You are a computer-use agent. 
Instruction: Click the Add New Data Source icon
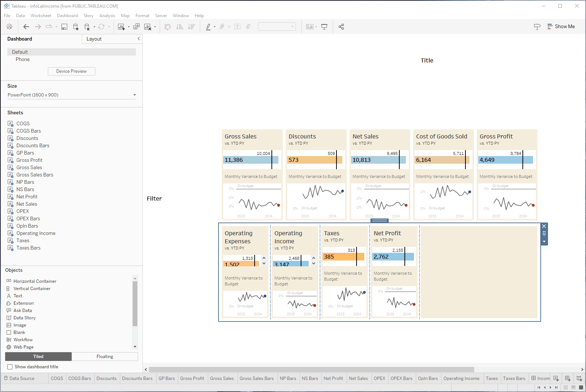pos(76,27)
